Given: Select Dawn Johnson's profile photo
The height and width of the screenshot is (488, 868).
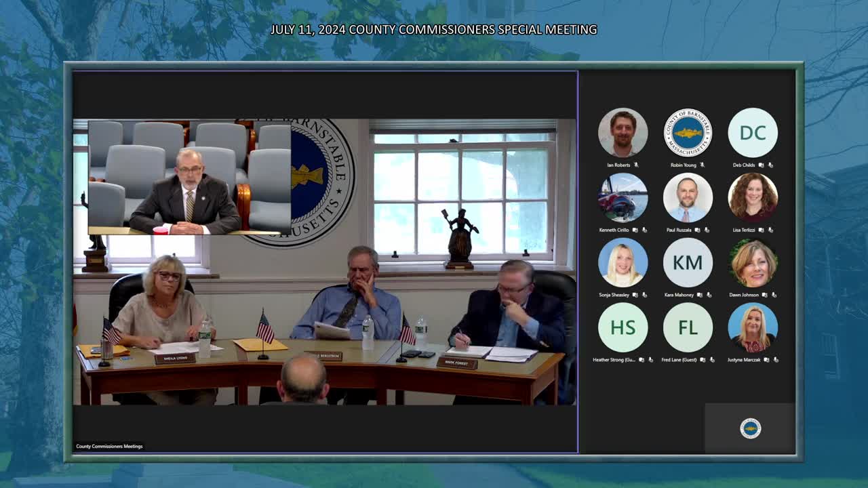Looking at the screenshot, I should (753, 263).
